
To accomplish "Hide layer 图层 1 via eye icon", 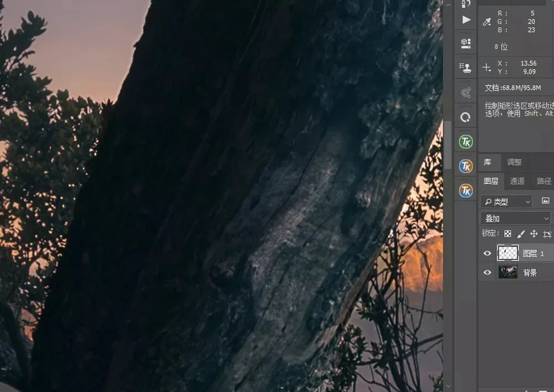I will [x=487, y=253].
